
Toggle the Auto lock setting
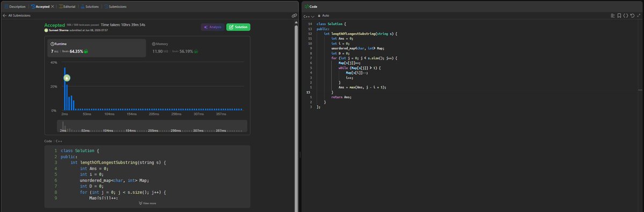tap(324, 16)
